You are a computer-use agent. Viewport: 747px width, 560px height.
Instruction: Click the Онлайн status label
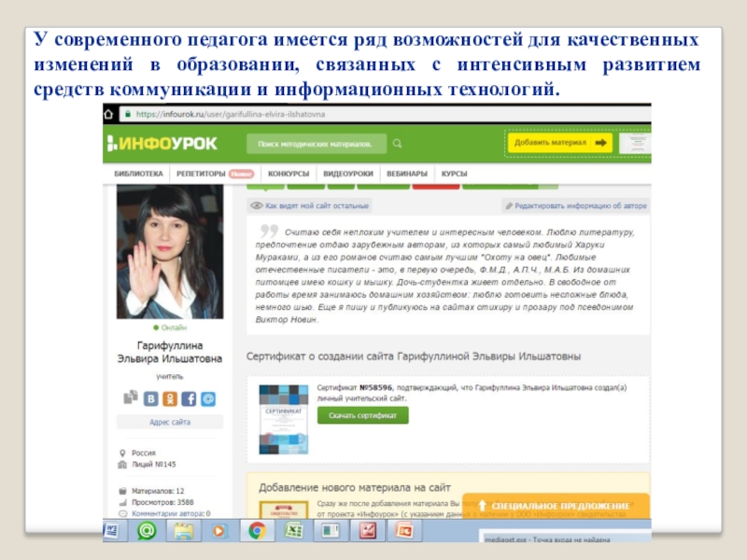tap(174, 328)
